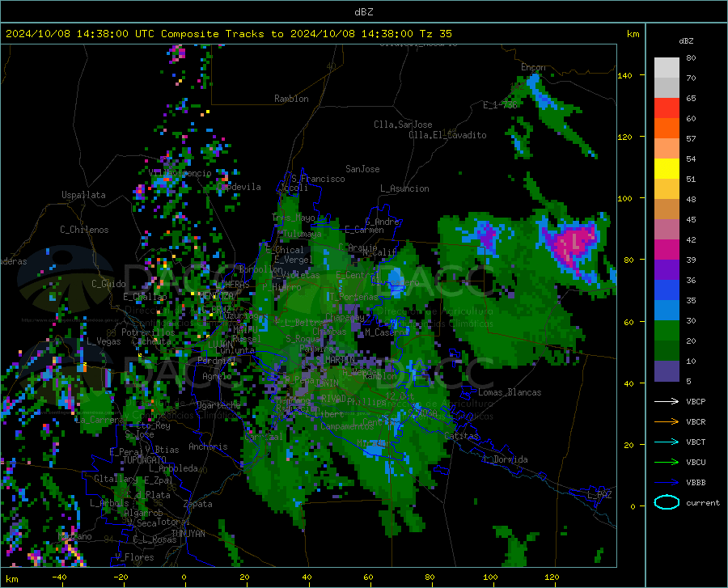
Task: Click the V_Flores label at bottom
Action: (134, 557)
